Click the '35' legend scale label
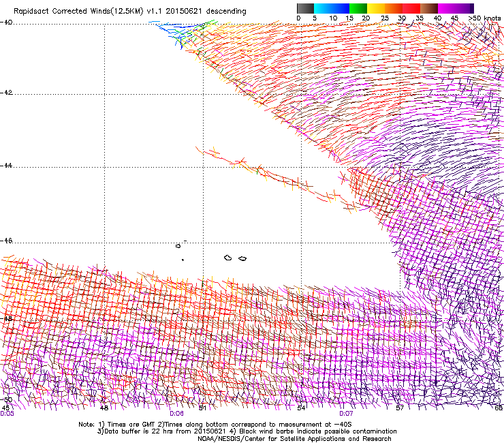 [x=420, y=18]
